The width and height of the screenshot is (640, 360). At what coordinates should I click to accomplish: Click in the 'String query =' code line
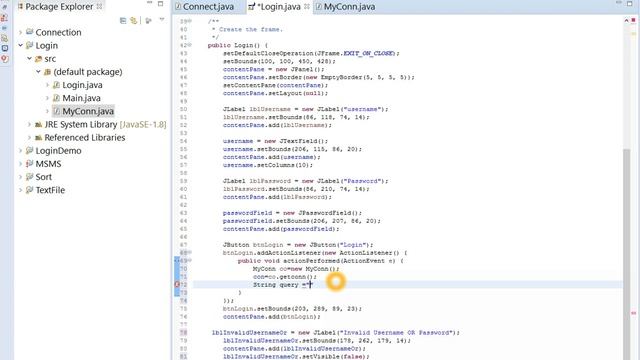[x=282, y=284]
